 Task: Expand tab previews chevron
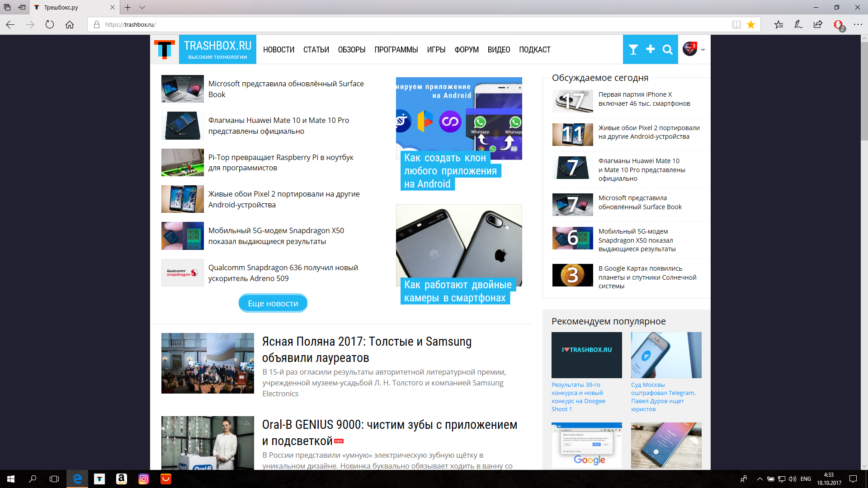tap(142, 7)
